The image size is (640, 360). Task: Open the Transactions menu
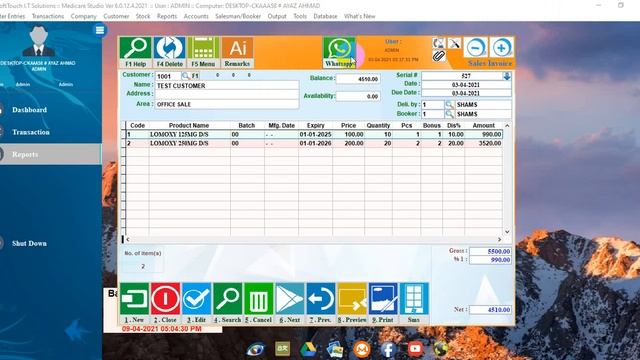click(48, 16)
